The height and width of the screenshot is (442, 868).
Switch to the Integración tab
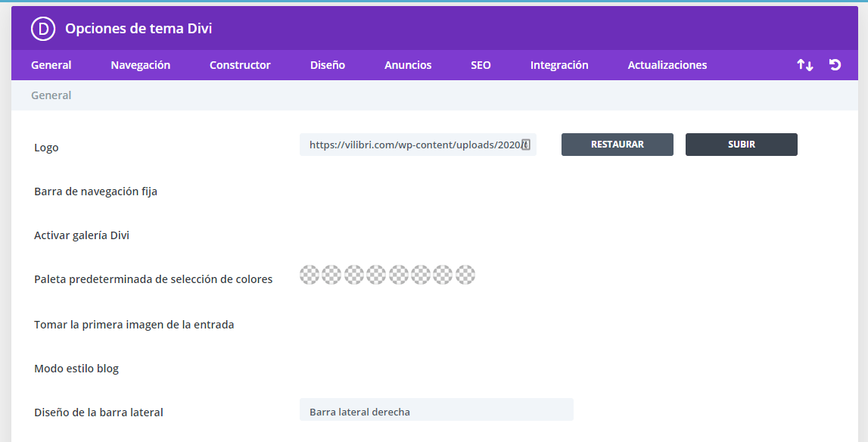559,65
